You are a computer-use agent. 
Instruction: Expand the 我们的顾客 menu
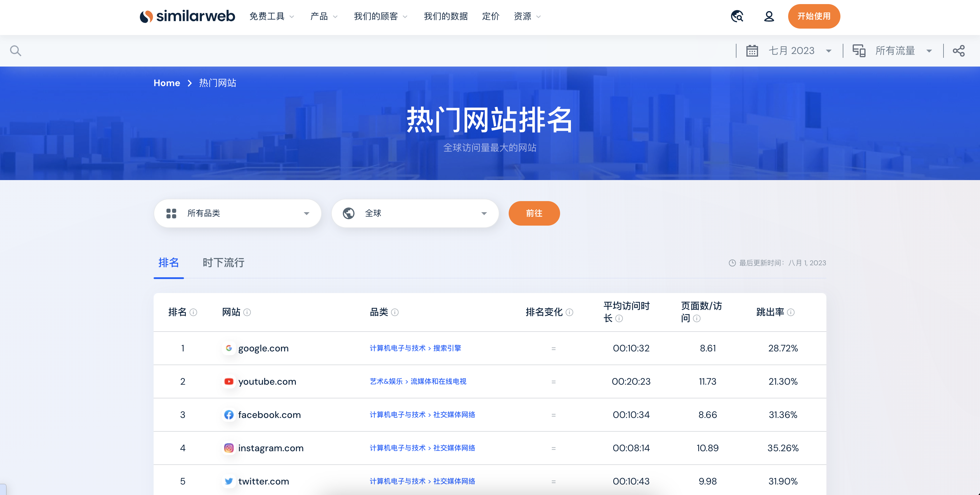click(380, 16)
